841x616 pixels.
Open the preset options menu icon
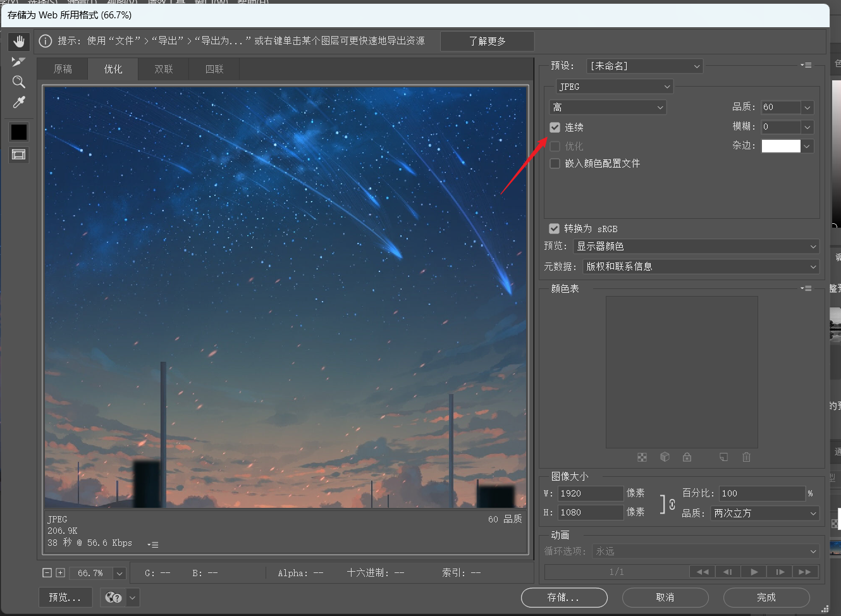806,65
